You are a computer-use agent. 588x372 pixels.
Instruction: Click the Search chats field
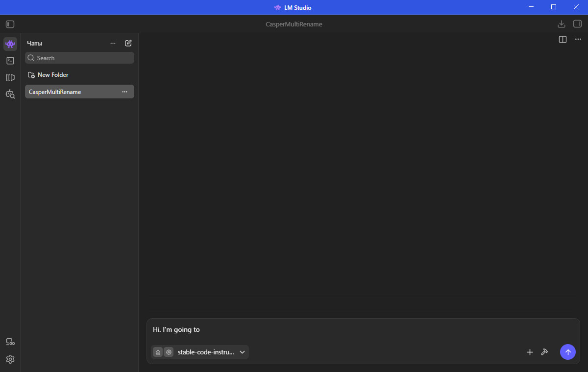click(x=79, y=58)
